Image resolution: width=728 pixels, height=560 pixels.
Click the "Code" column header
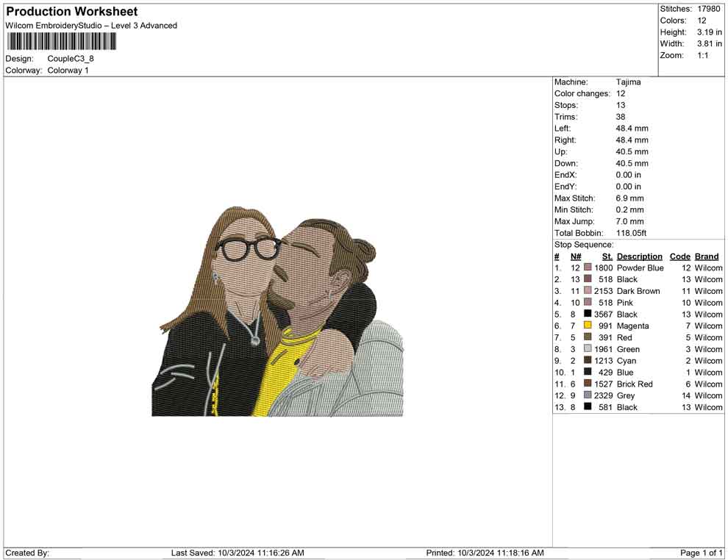680,256
